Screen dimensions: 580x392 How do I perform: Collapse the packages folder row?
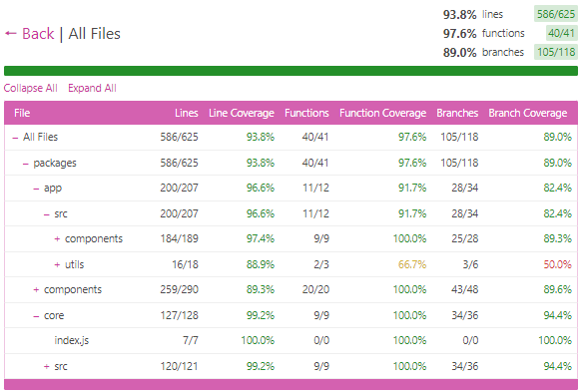pyautogui.click(x=26, y=164)
